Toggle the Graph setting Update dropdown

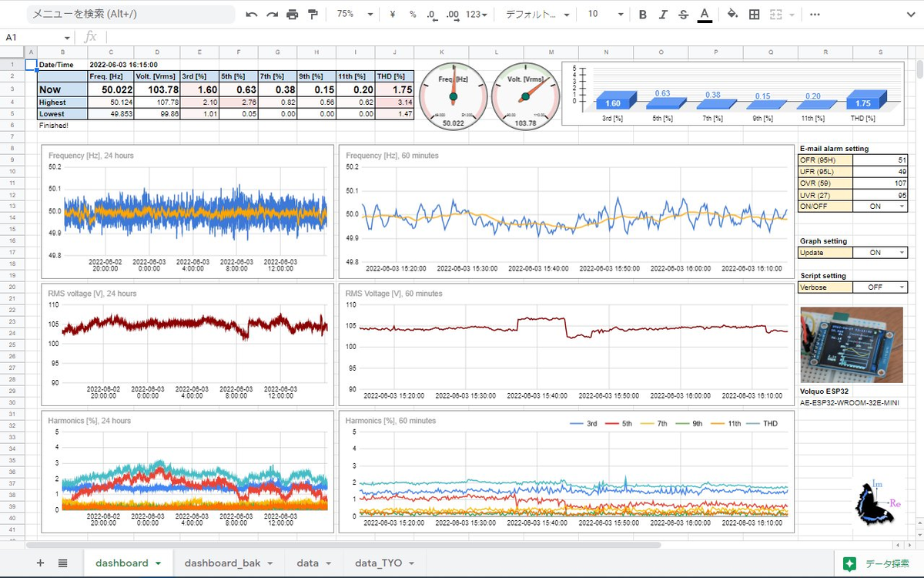[880, 253]
